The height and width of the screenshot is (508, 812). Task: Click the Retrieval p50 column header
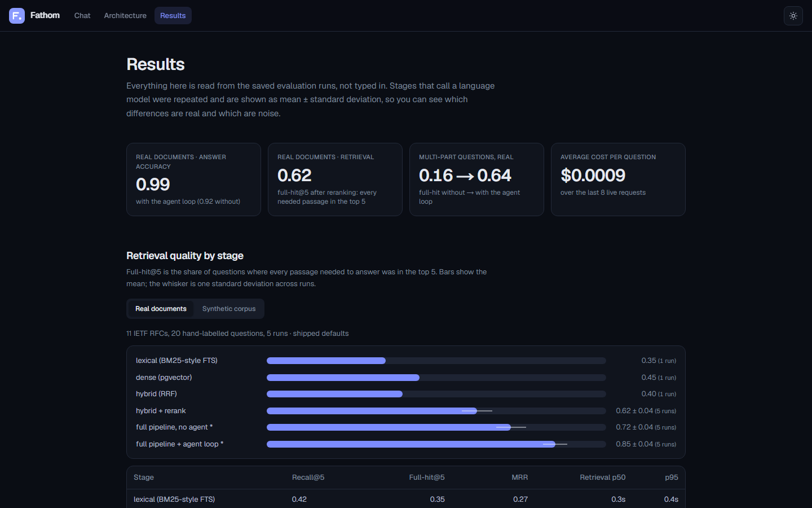point(603,478)
